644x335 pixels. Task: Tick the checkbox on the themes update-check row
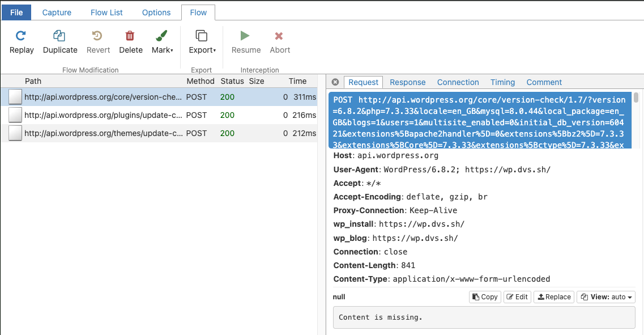[x=15, y=132]
